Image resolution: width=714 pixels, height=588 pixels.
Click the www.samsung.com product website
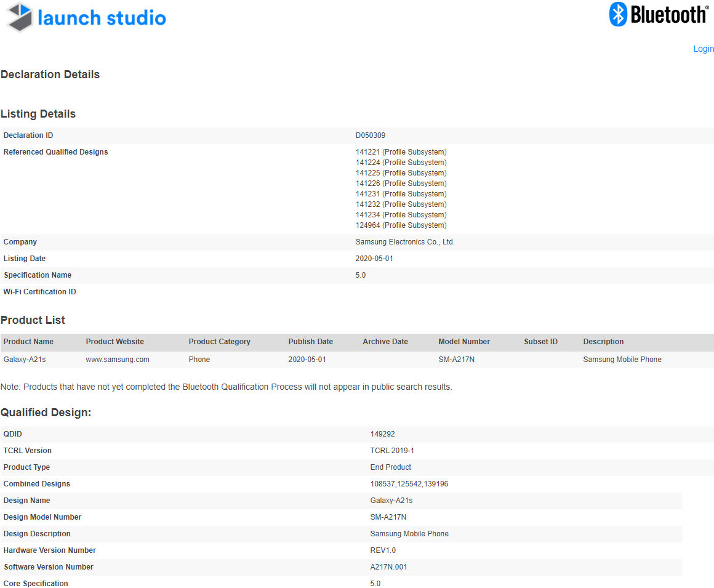(x=118, y=360)
